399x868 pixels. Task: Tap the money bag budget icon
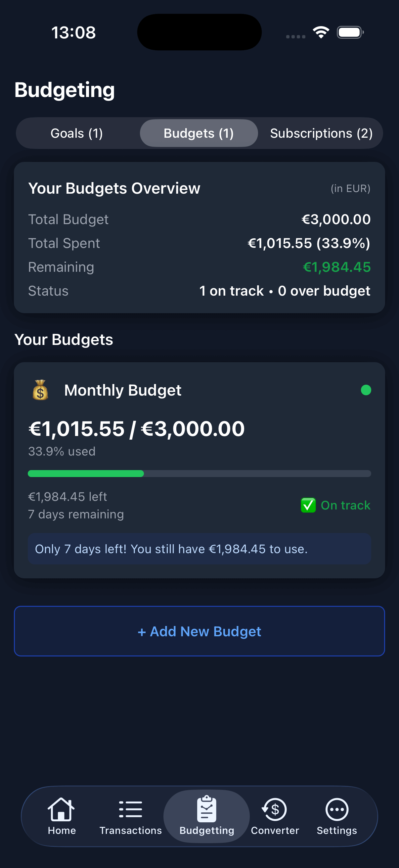(x=40, y=390)
